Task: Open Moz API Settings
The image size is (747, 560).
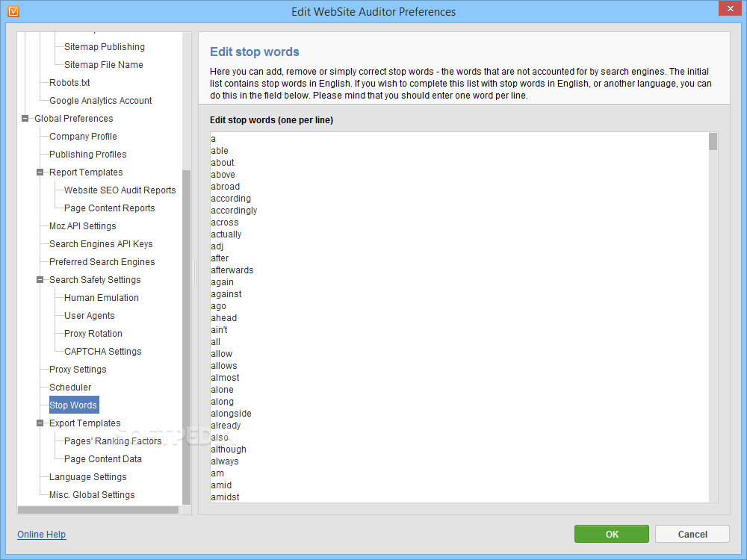Action: (82, 226)
